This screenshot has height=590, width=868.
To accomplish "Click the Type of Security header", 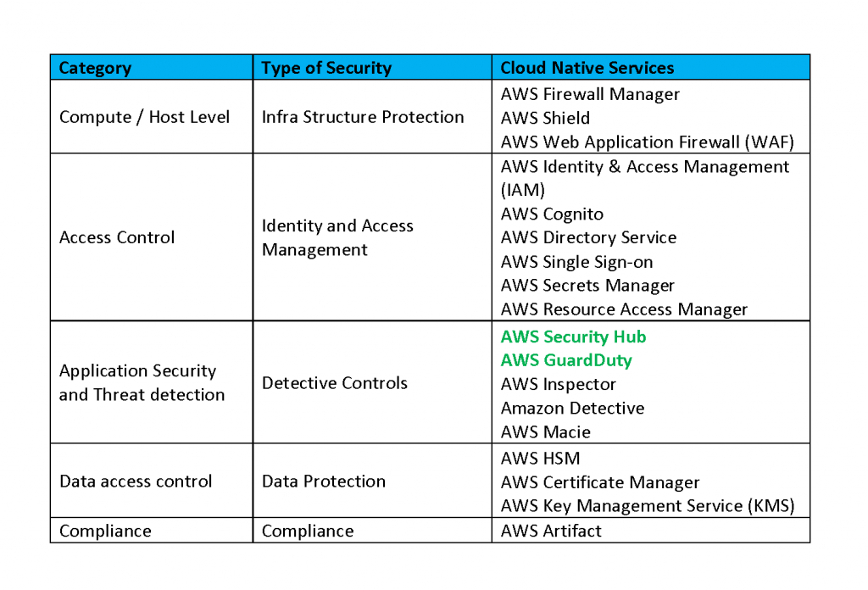I will [326, 68].
